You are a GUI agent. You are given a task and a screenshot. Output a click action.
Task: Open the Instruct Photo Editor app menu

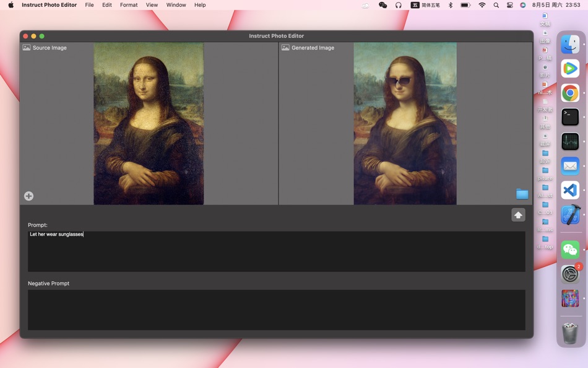(49, 5)
